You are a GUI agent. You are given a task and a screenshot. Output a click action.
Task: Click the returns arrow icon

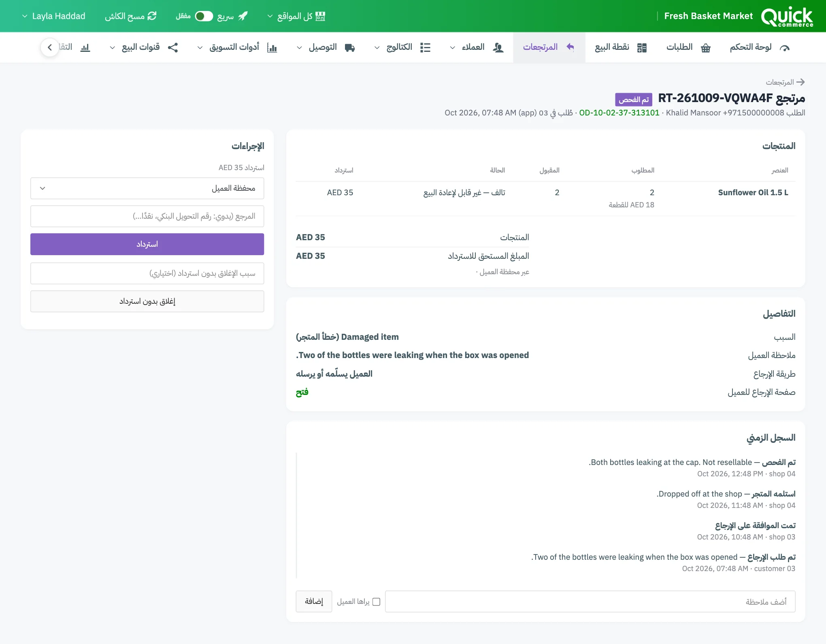[x=571, y=47]
